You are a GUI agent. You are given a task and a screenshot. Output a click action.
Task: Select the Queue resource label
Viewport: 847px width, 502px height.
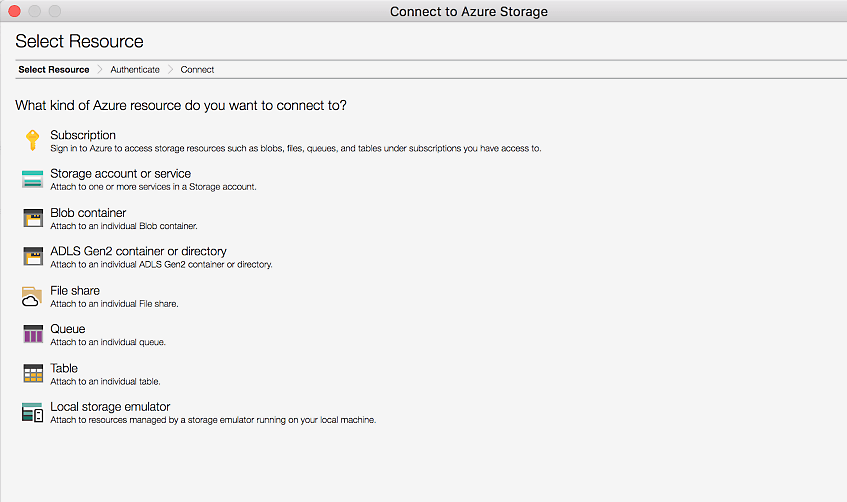67,329
